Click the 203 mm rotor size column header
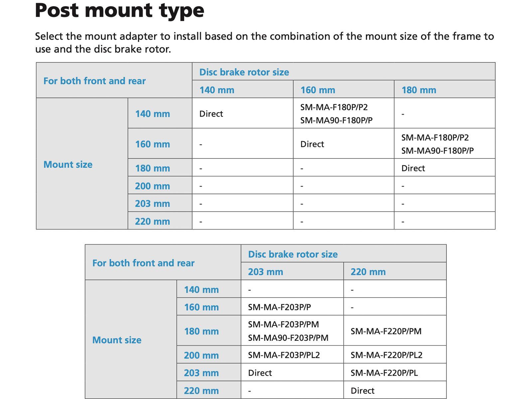 pos(265,272)
